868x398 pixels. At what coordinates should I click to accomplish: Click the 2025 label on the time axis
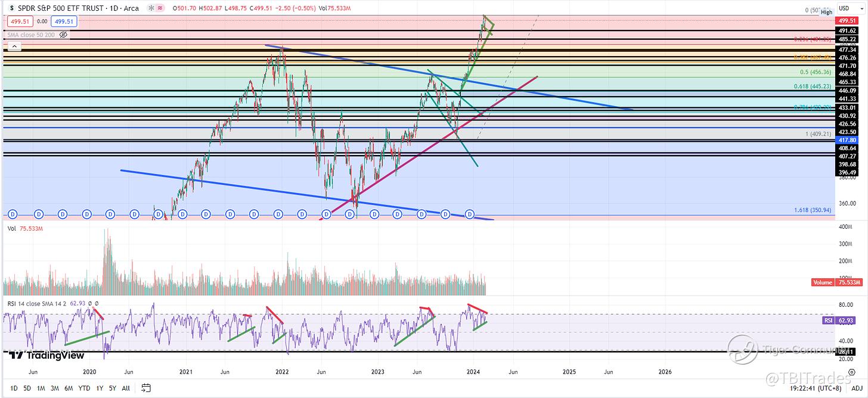coord(569,371)
